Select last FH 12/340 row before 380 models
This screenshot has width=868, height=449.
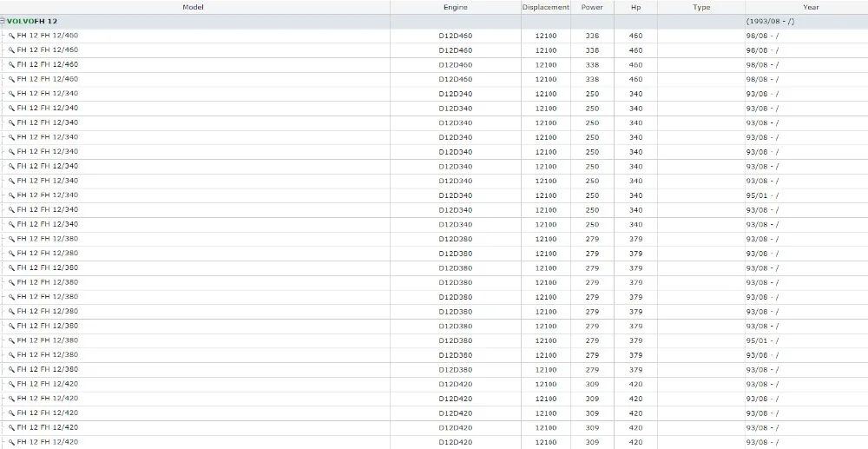click(x=434, y=225)
